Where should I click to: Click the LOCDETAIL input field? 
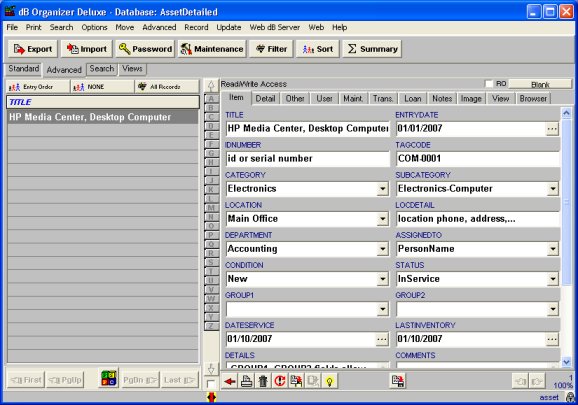477,219
